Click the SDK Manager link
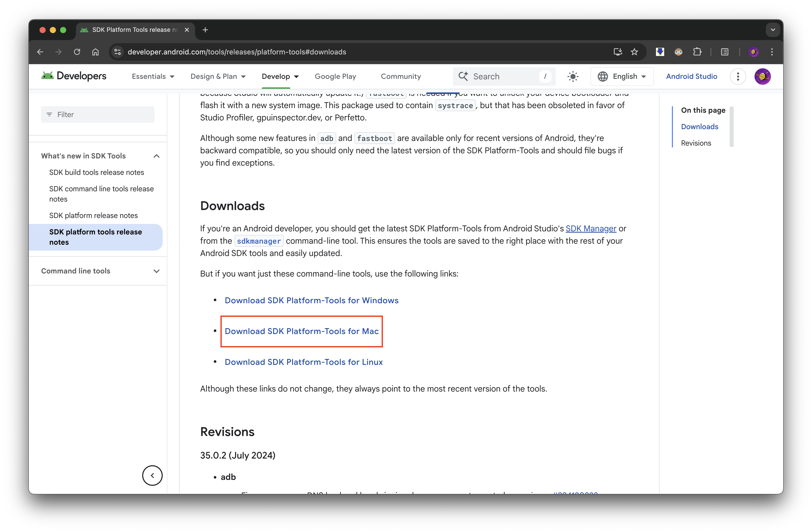The height and width of the screenshot is (532, 812). (x=591, y=228)
